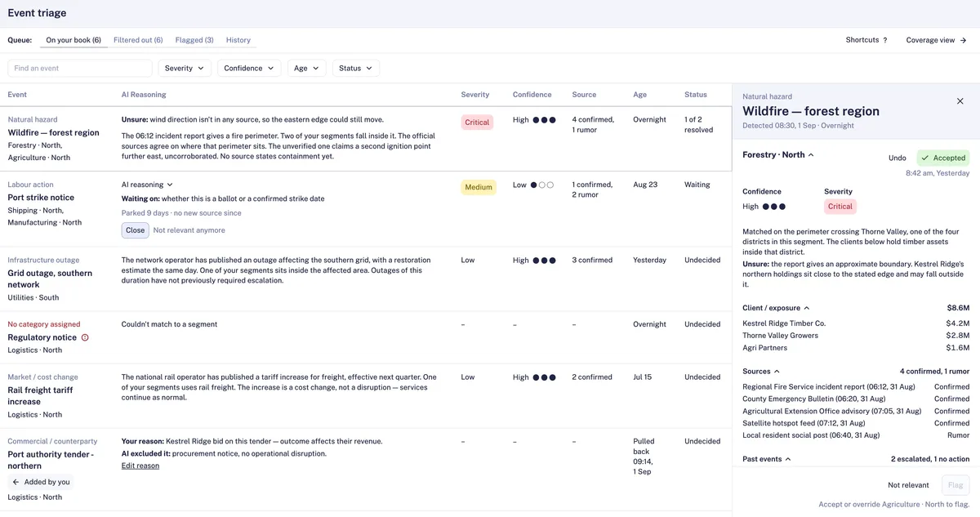The width and height of the screenshot is (980, 517).
Task: Click Not relevant in panel footer
Action: 908,485
